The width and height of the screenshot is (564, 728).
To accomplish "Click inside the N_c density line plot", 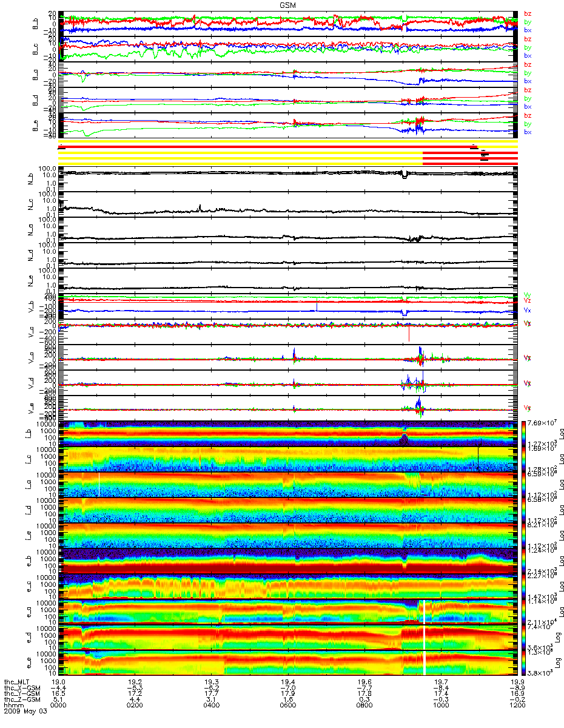I will click(287, 204).
